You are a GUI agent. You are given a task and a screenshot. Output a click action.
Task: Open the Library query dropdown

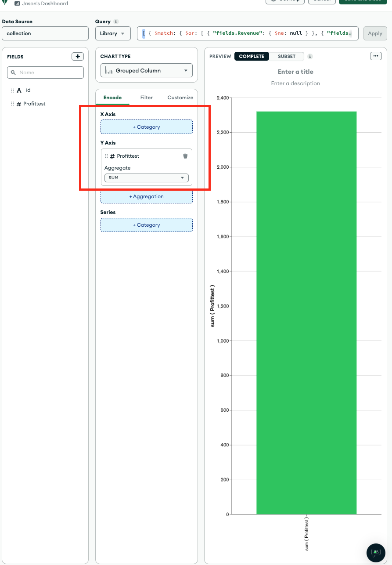click(x=113, y=33)
